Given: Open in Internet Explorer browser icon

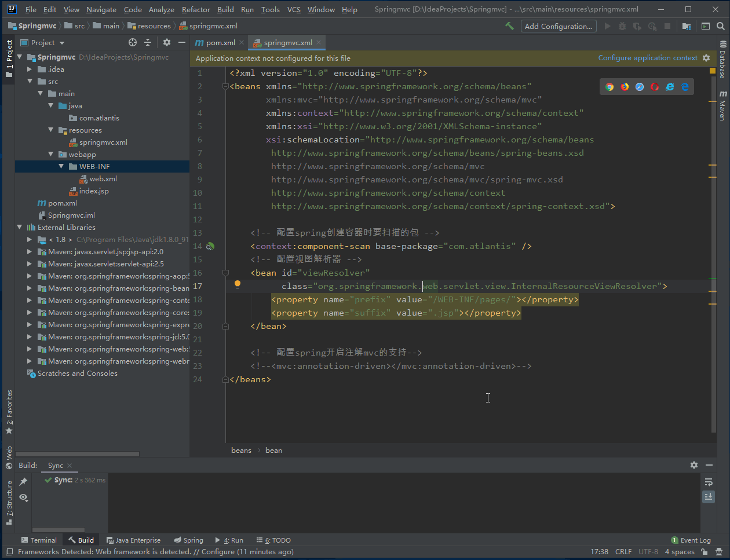Looking at the screenshot, I should point(670,87).
